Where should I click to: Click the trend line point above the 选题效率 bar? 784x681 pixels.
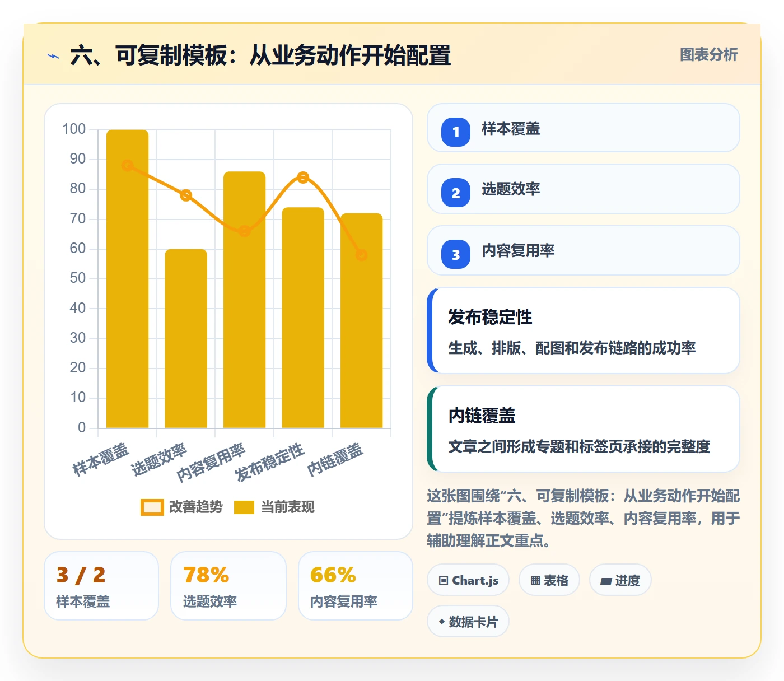pos(186,195)
